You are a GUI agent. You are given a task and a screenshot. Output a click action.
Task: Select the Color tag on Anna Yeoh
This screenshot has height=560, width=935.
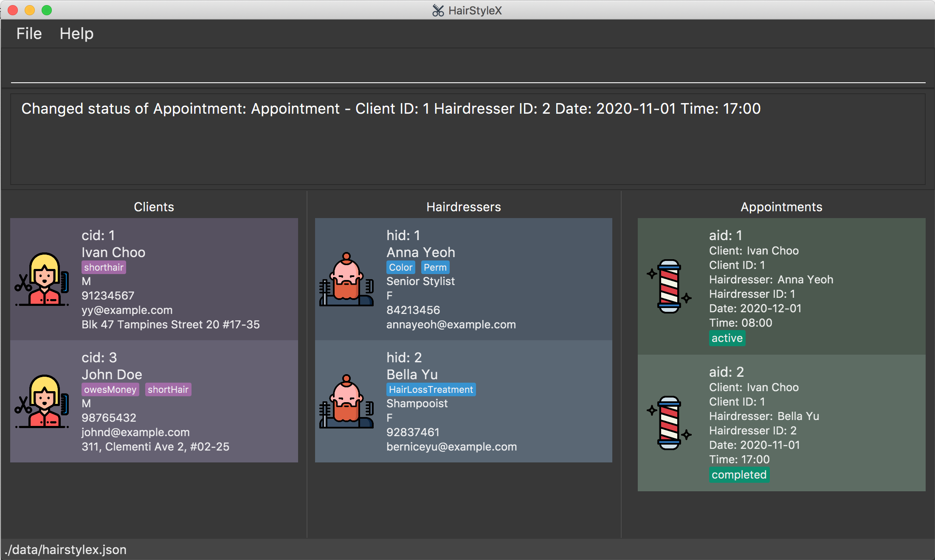click(x=401, y=267)
